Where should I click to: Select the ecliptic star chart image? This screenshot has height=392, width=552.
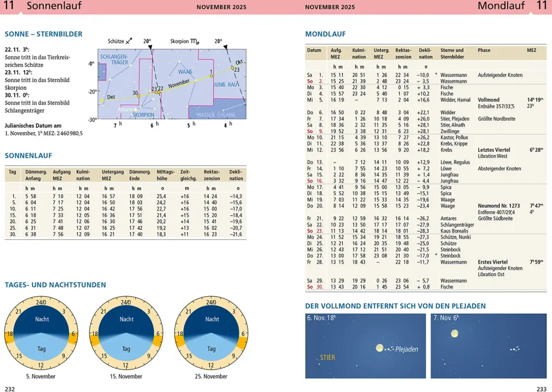coord(172,84)
